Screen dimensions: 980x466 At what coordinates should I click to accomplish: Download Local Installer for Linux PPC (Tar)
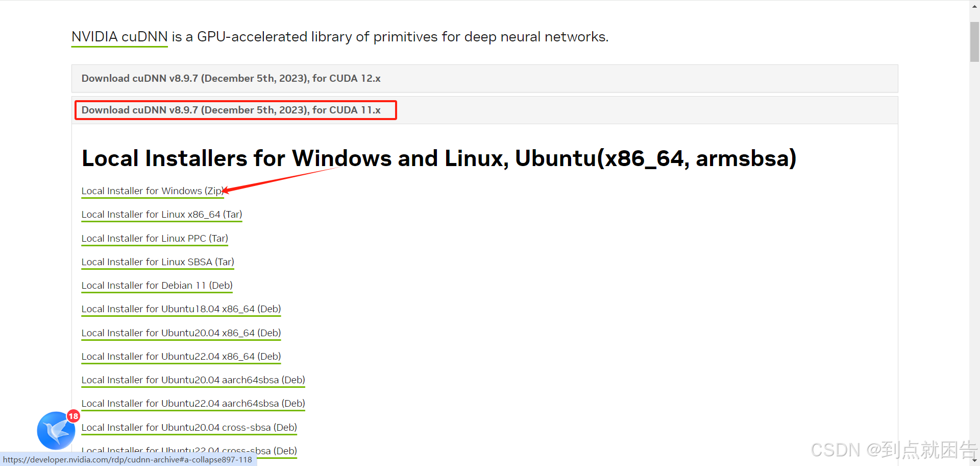point(155,239)
